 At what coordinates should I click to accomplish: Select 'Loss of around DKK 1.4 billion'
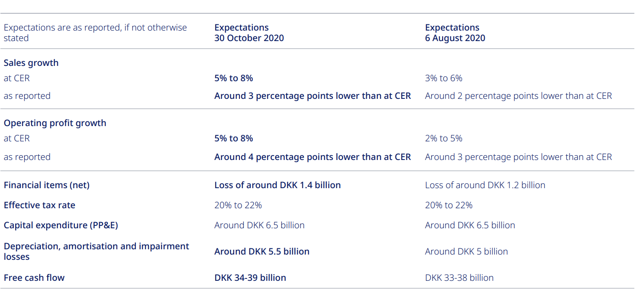[278, 185]
